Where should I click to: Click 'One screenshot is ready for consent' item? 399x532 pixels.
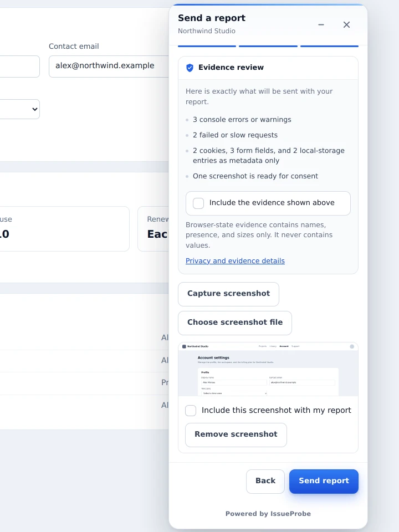(255, 176)
